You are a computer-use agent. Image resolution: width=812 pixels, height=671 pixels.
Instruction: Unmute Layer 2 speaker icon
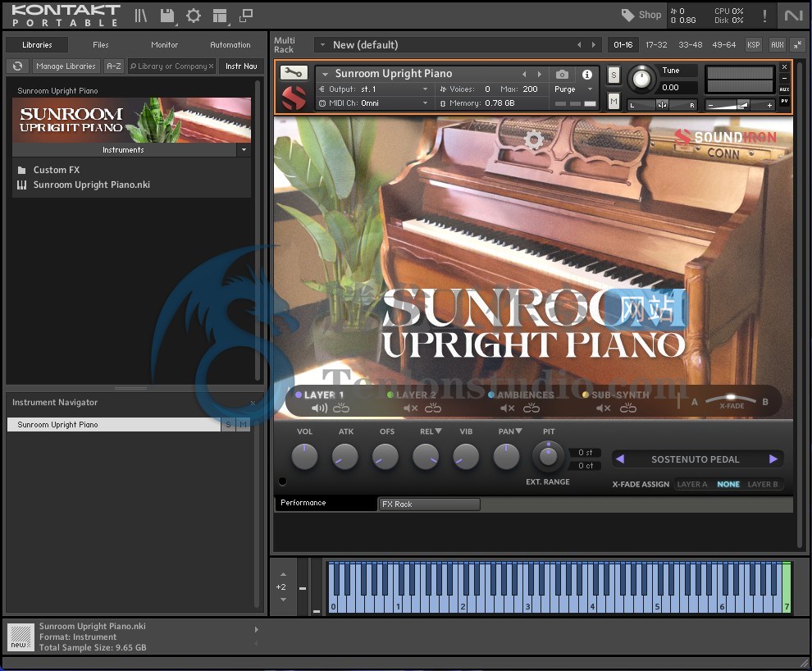tap(411, 409)
